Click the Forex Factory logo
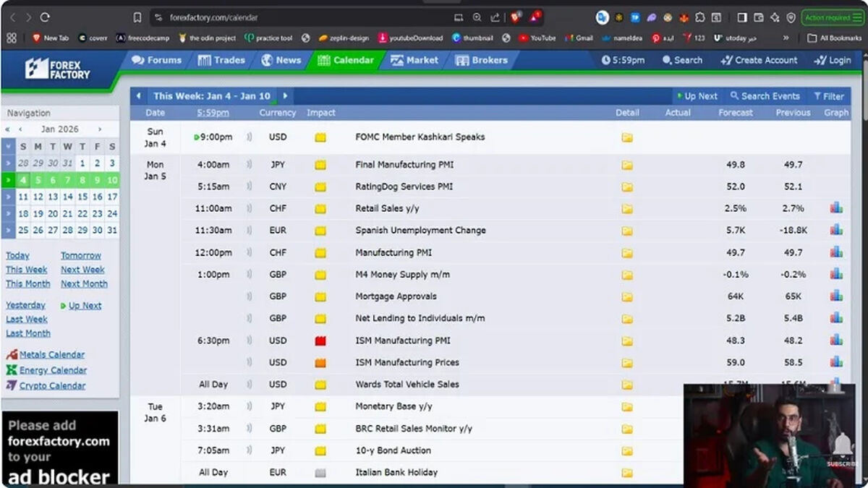Image resolution: width=868 pixels, height=488 pixels. point(58,69)
